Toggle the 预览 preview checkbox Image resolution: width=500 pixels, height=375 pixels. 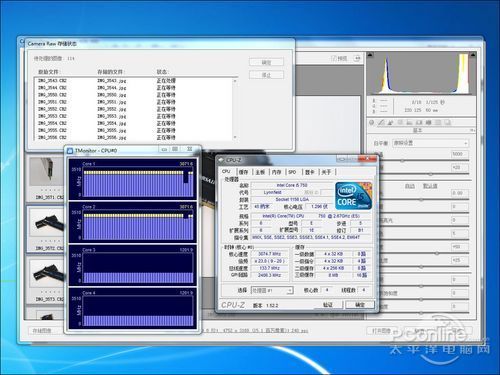(334, 58)
